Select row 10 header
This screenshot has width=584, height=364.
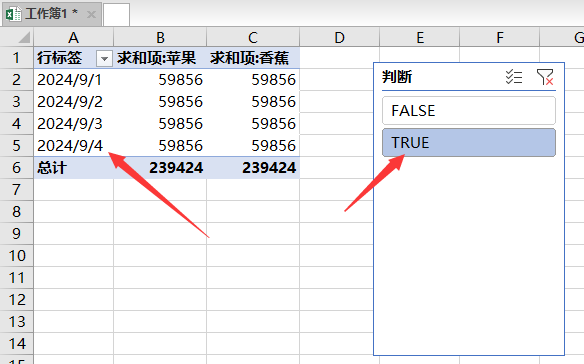tap(16, 256)
